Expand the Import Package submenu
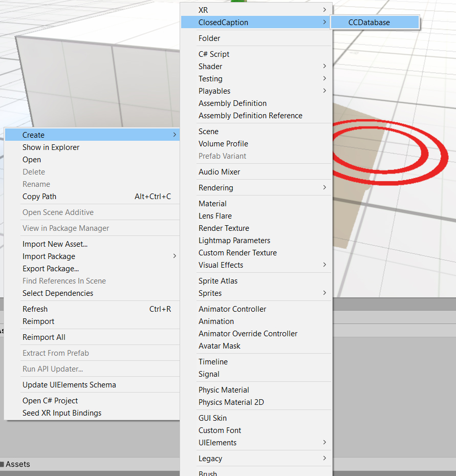This screenshot has height=476, width=456. coord(92,256)
